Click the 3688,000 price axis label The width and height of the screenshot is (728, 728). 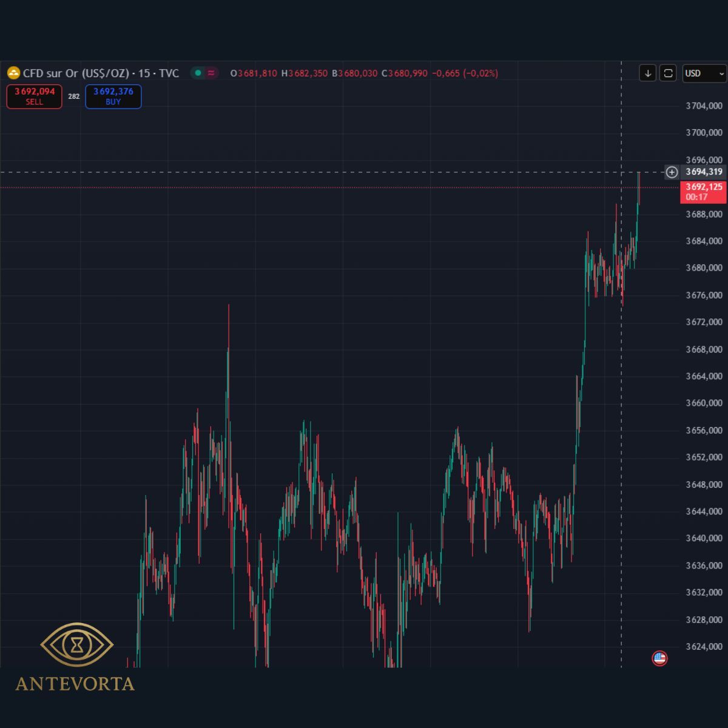click(704, 214)
